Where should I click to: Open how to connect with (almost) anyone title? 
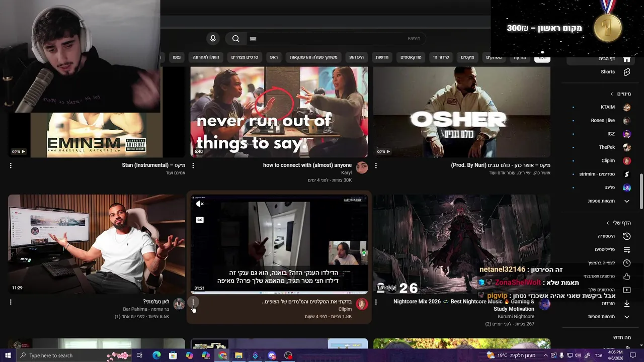coord(307,165)
